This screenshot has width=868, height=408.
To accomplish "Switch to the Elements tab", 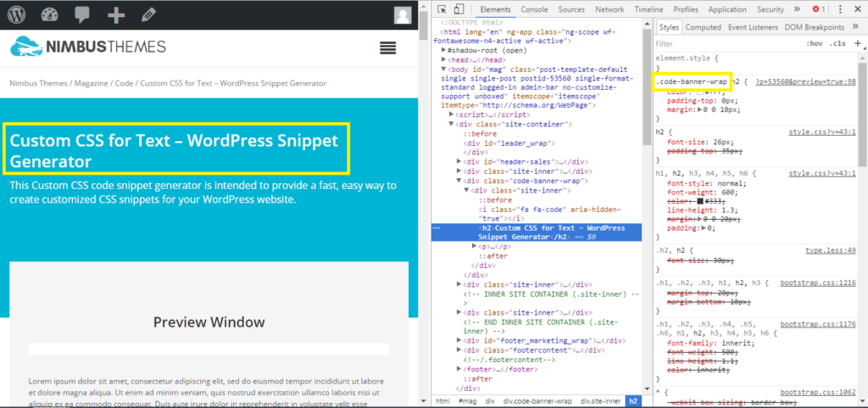I will click(x=495, y=9).
